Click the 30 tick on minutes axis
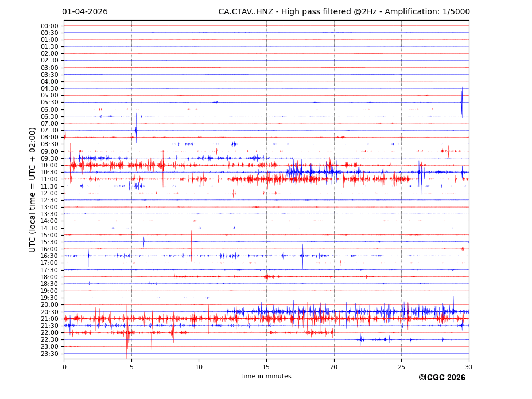 (468, 367)
